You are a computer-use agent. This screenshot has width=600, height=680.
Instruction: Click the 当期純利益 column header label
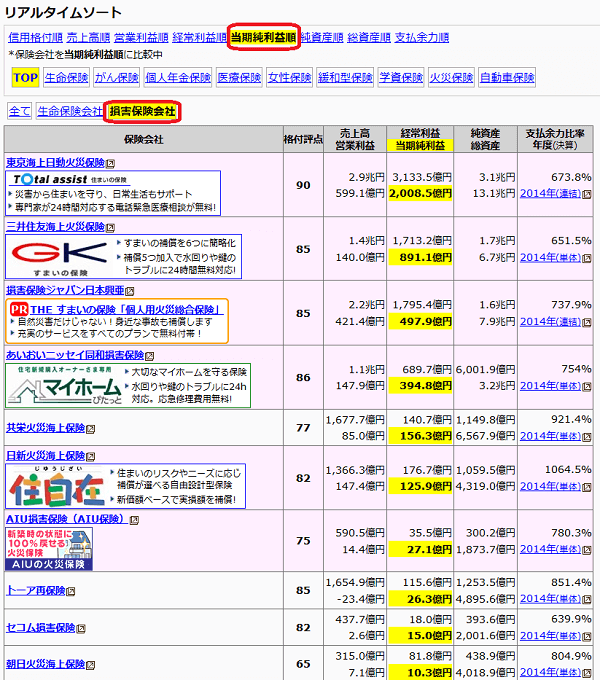(x=420, y=146)
